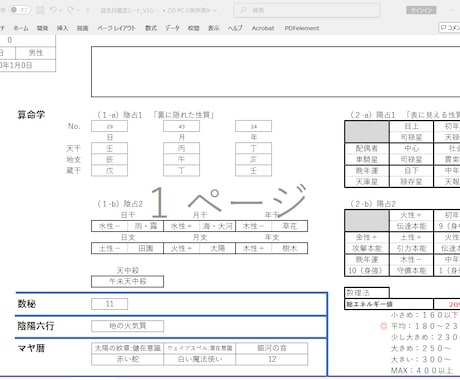The width and height of the screenshot is (460, 380).
Task: Select the 田園 cell
Action: [x=146, y=248]
